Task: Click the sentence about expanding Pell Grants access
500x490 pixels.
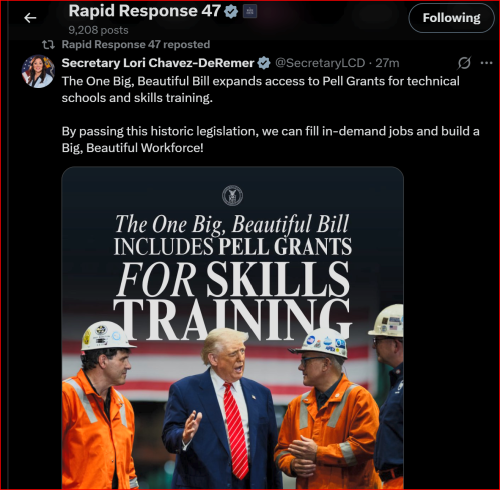Action: point(260,89)
